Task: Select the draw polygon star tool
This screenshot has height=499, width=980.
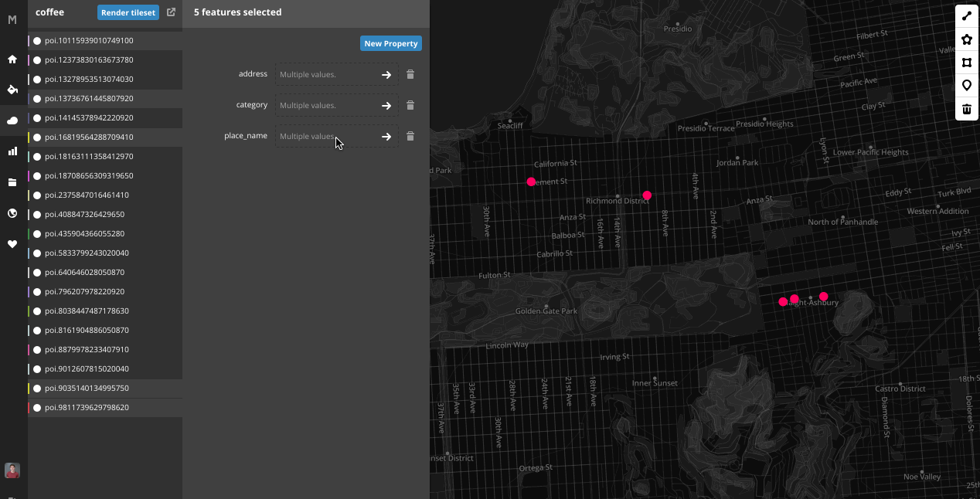Action: (966, 39)
